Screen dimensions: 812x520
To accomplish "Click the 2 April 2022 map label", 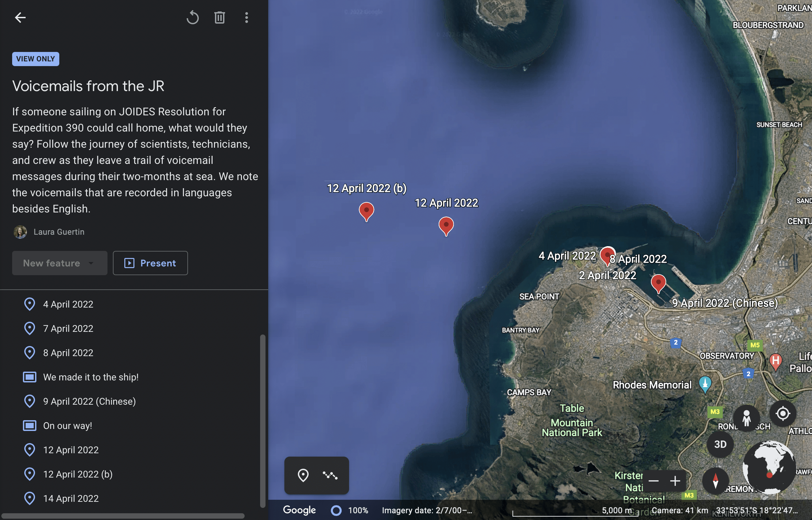I will tap(607, 275).
